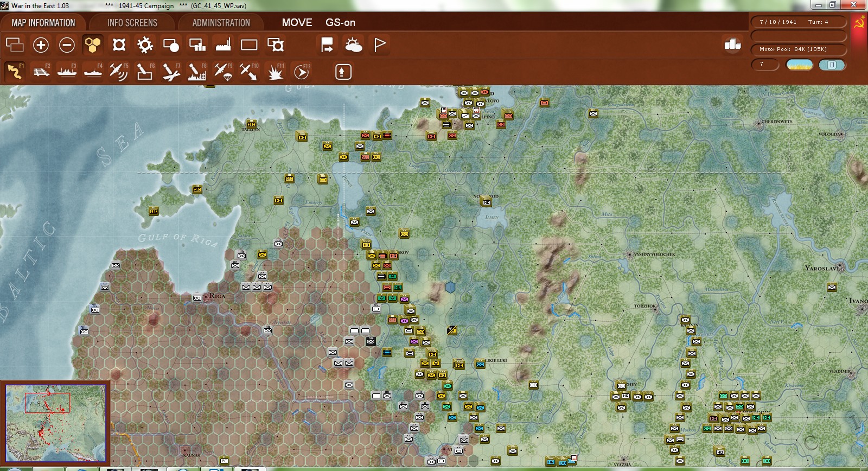
Task: Click the Yaroslavl city label
Action: (x=822, y=268)
